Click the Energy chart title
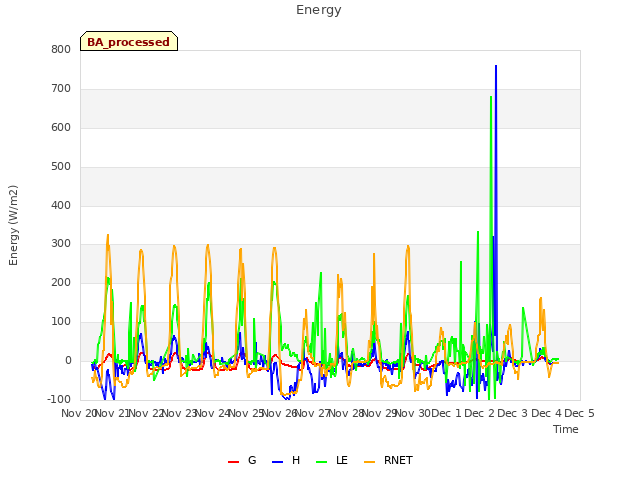The height and width of the screenshot is (480, 640). 318,10
